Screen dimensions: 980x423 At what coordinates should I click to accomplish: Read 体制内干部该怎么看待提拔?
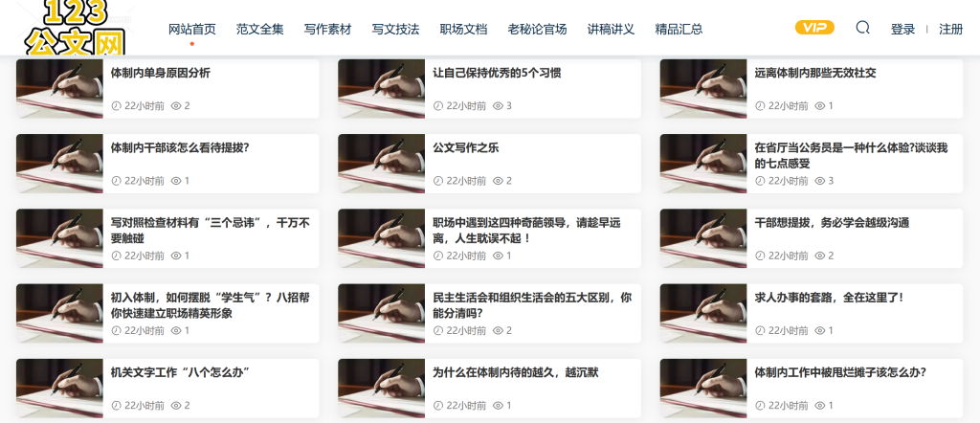coord(180,148)
